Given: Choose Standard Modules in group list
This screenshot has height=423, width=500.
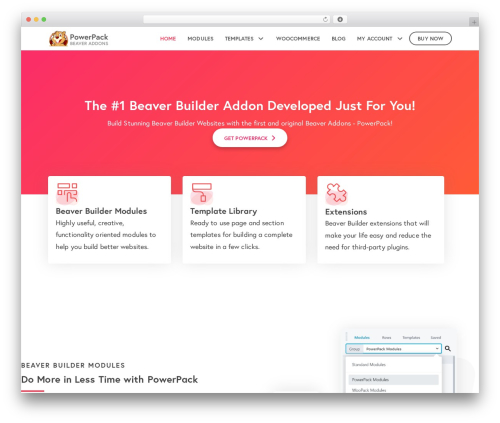Looking at the screenshot, I should pos(369,365).
